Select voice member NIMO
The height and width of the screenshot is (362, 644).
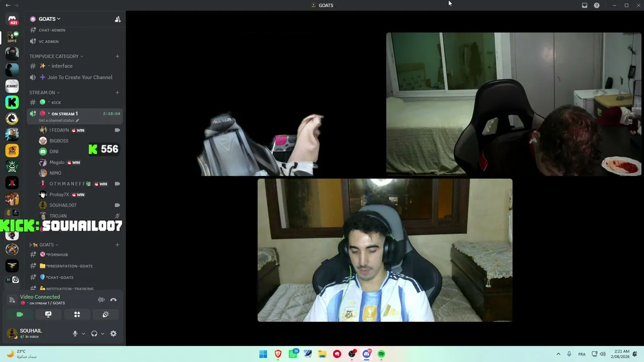click(x=80, y=173)
